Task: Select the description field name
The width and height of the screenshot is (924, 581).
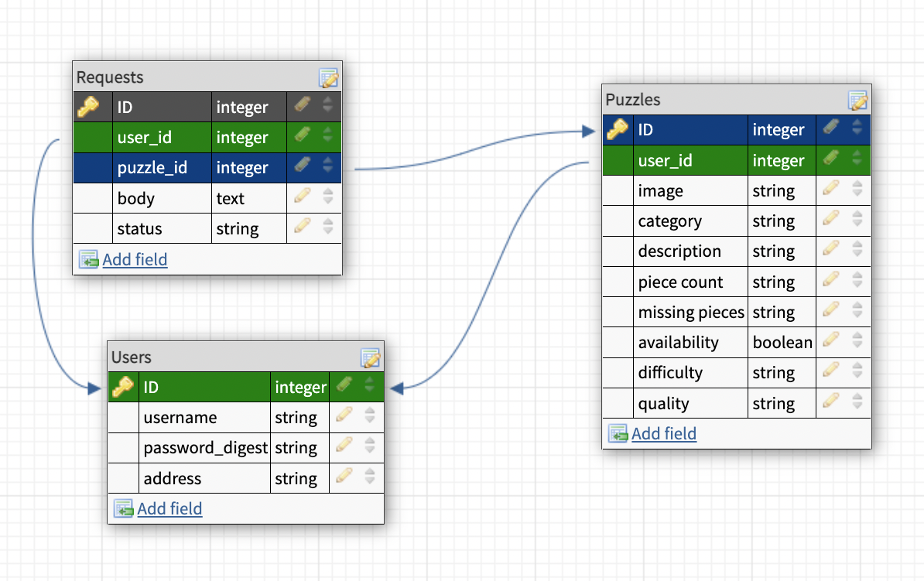Action: point(679,251)
